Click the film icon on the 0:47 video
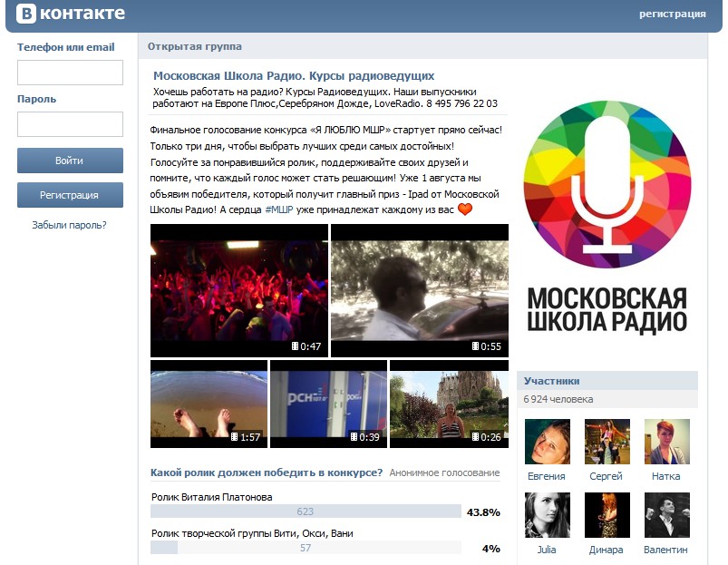 (x=295, y=346)
